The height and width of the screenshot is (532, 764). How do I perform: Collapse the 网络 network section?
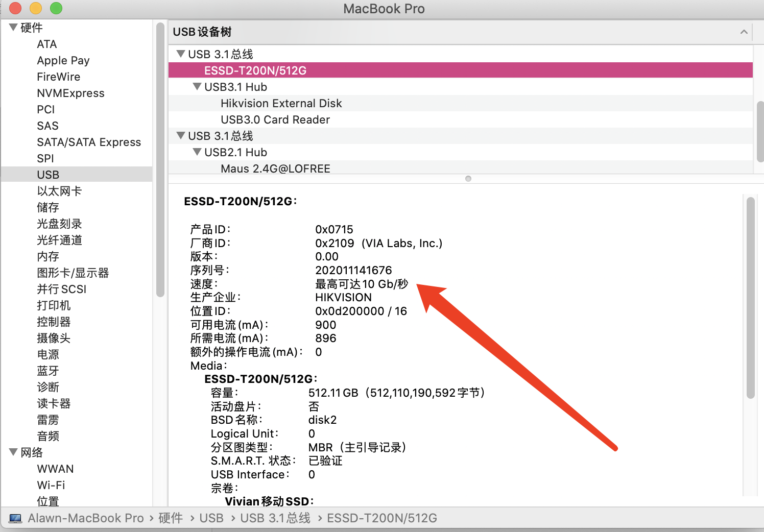(x=13, y=452)
